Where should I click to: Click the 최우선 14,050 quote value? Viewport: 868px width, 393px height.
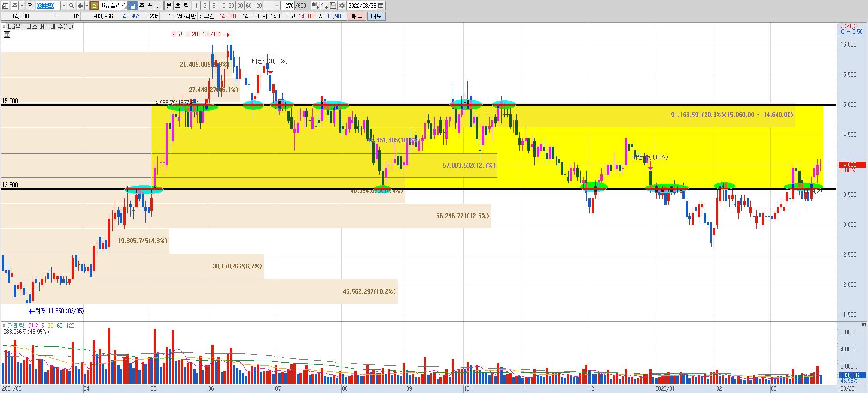point(227,16)
